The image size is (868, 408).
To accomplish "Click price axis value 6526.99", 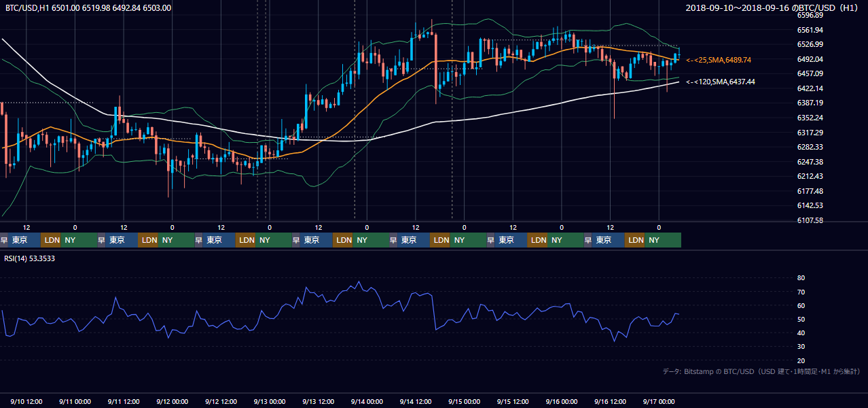I will [810, 44].
